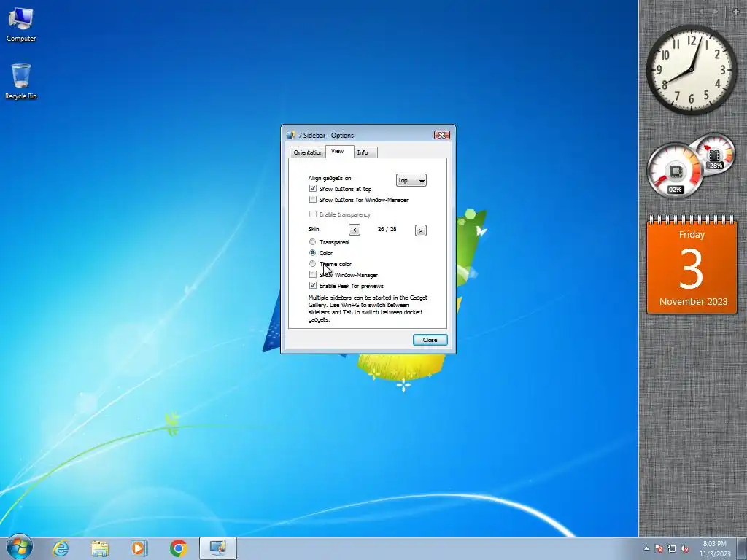Go to previous skin with < button
This screenshot has height=560, width=747.
click(354, 230)
